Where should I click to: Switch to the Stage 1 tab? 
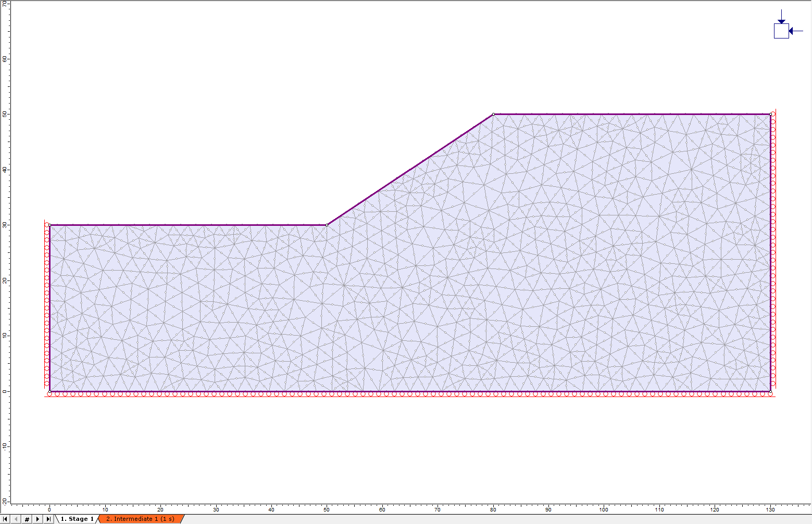coord(77,519)
